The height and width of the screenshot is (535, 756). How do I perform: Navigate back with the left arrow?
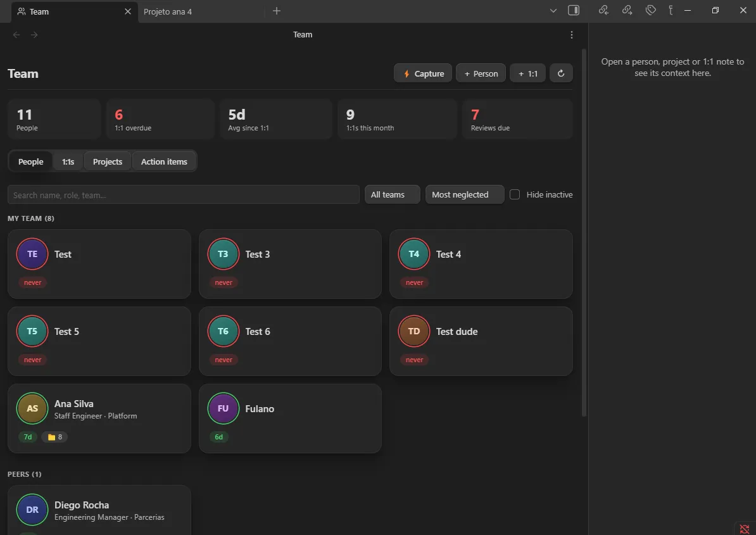pyautogui.click(x=16, y=35)
